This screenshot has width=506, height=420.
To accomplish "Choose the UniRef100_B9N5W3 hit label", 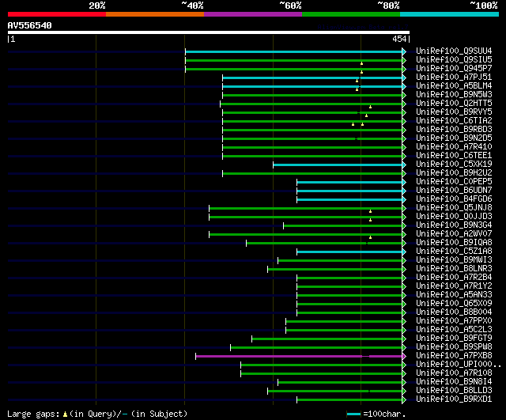I will [x=454, y=95].
